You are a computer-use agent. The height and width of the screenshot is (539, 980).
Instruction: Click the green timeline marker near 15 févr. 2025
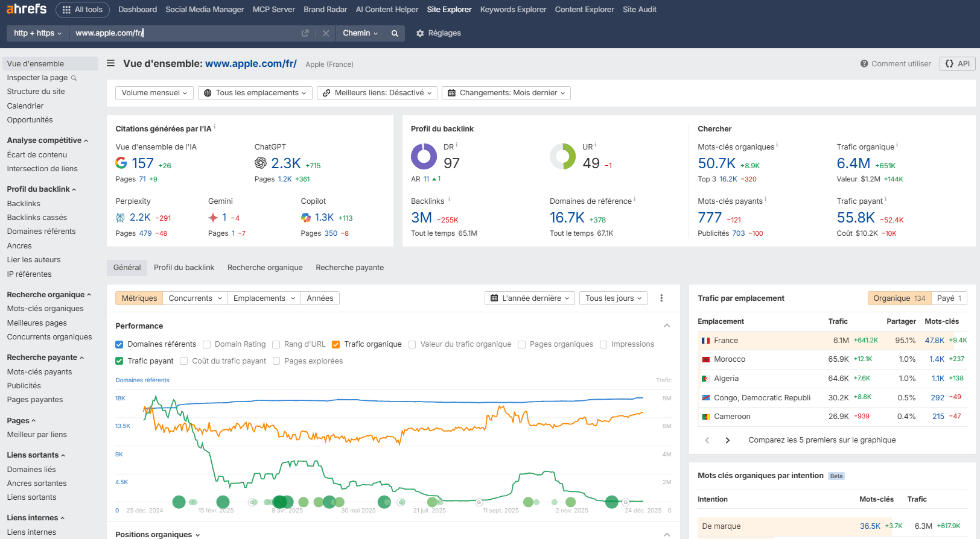223,502
